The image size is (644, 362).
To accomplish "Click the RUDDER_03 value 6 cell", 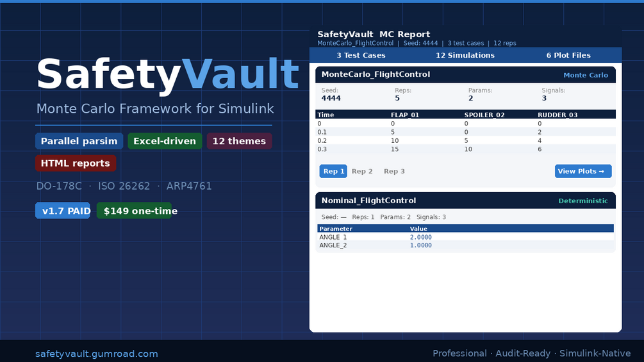I will [x=540, y=149].
